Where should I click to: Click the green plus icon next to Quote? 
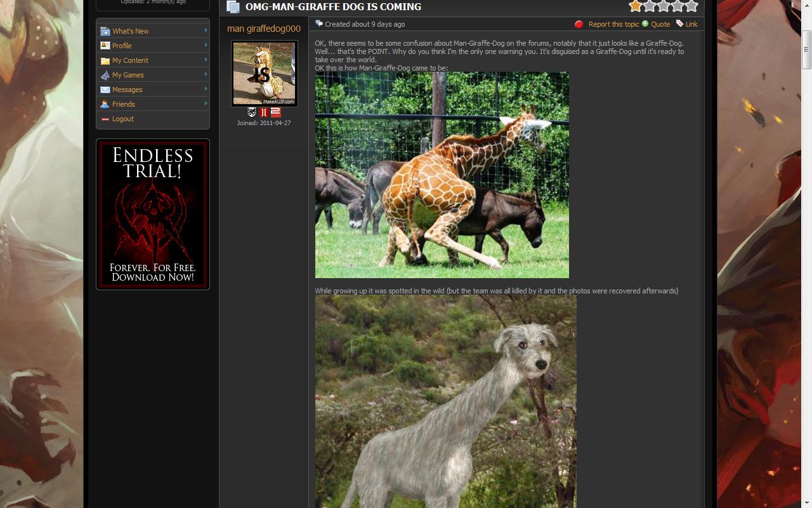click(x=646, y=24)
